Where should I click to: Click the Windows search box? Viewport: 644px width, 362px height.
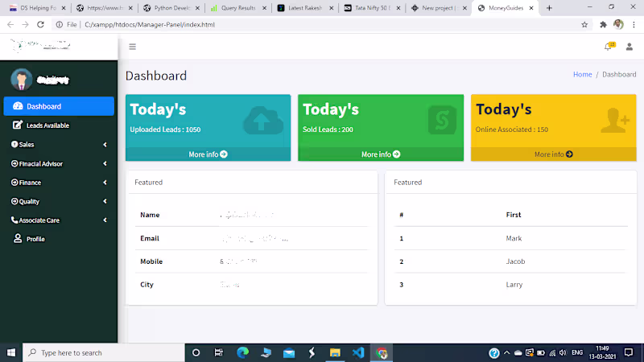click(x=104, y=352)
